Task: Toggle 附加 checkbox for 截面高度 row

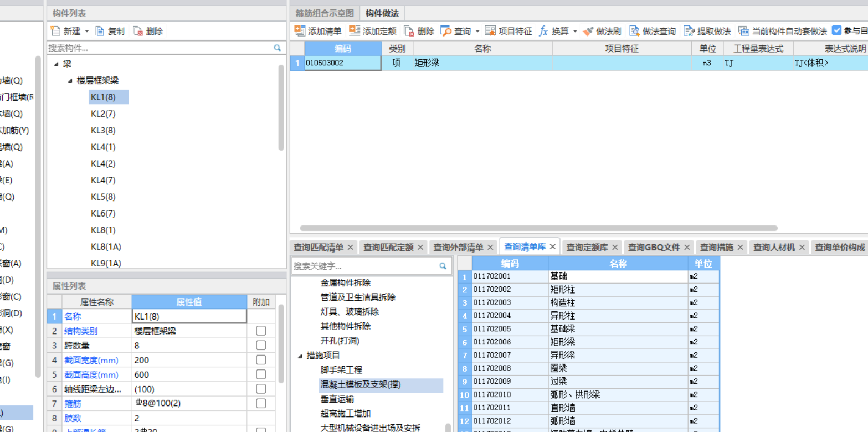Action: pos(261,374)
